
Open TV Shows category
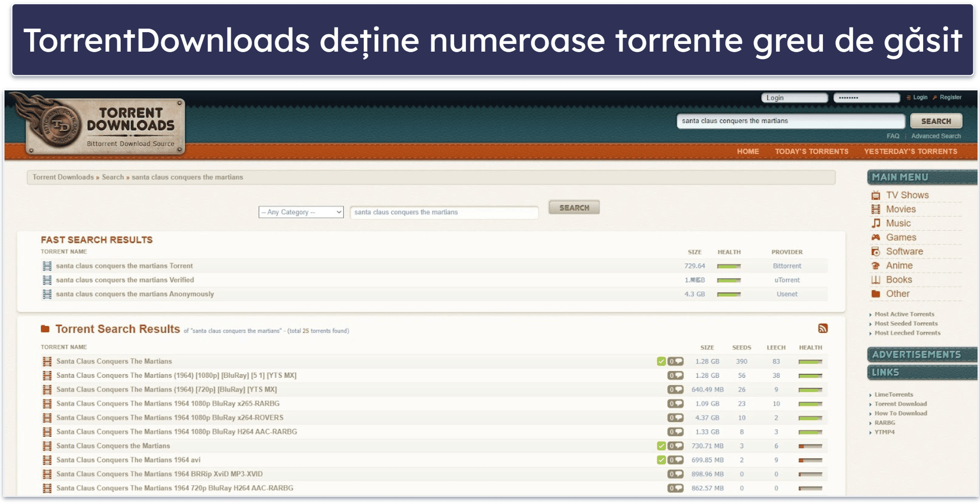(x=907, y=195)
